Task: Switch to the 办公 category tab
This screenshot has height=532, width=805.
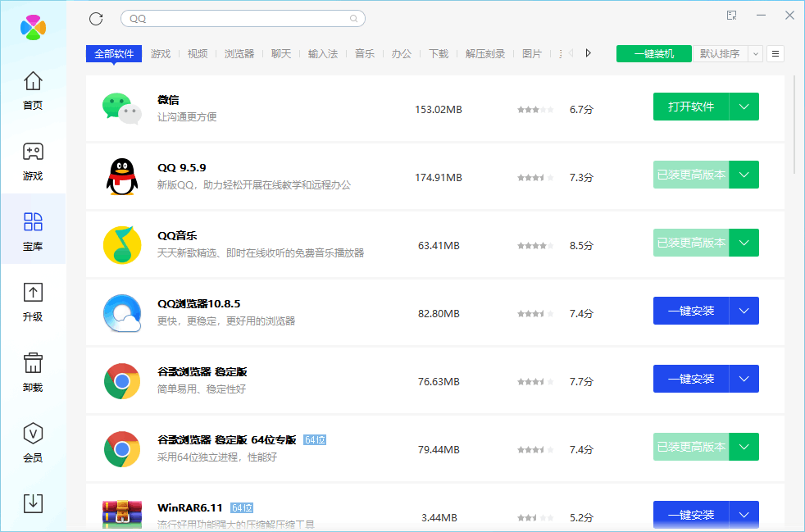Action: 402,53
